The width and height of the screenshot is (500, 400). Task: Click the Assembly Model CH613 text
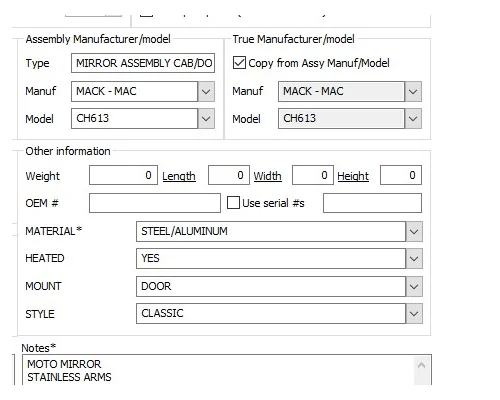click(x=93, y=118)
